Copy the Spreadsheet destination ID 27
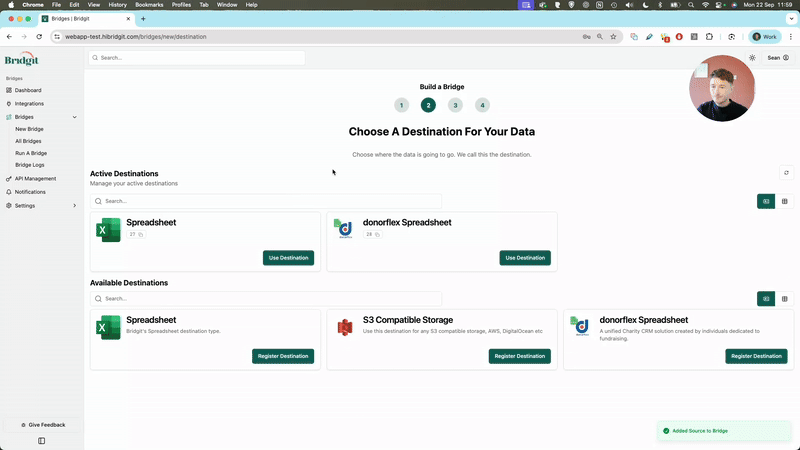The height and width of the screenshot is (450, 800). click(x=141, y=234)
